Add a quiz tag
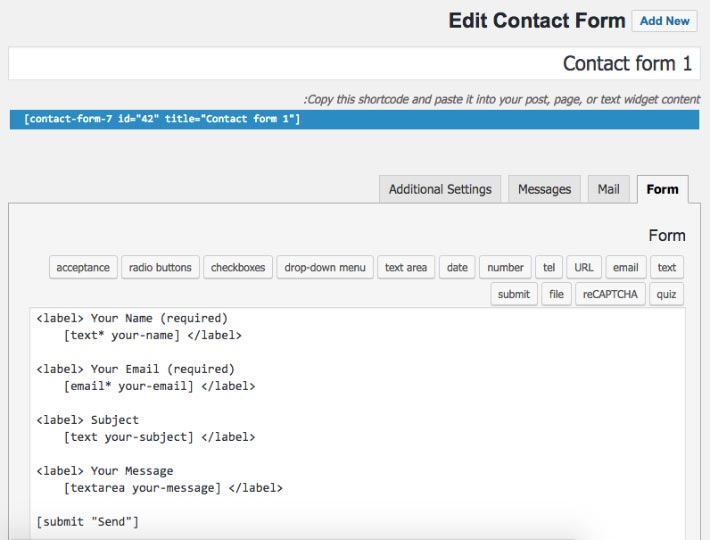The image size is (710, 540). point(666,294)
